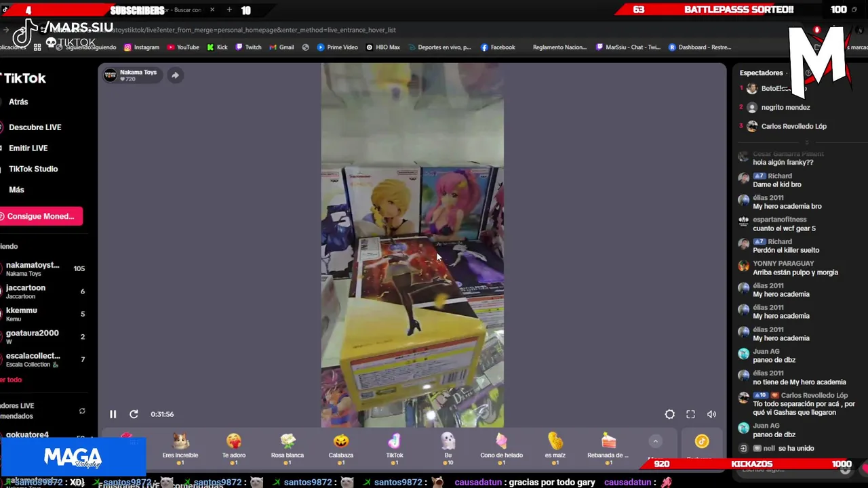Image resolution: width=868 pixels, height=488 pixels.
Task: Open the HBO Max bookmark
Action: pyautogui.click(x=383, y=47)
